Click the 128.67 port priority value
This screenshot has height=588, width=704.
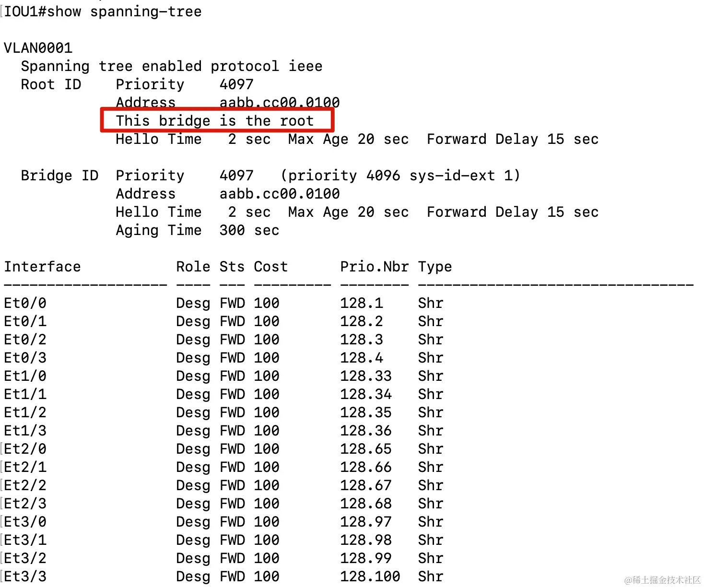pyautogui.click(x=366, y=485)
